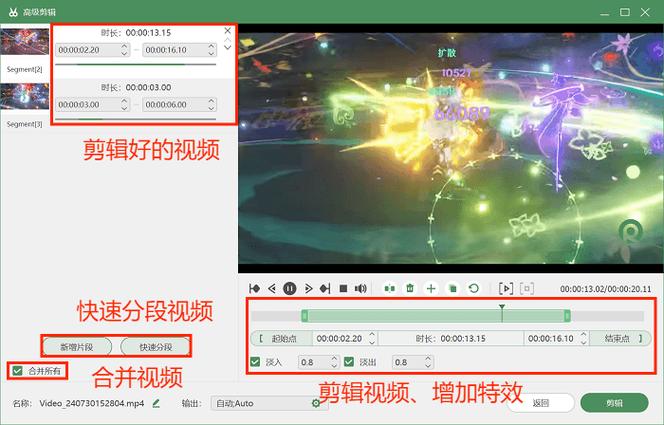Click the app logo in title bar
Viewport: 664px width, 425px height.
click(x=13, y=12)
